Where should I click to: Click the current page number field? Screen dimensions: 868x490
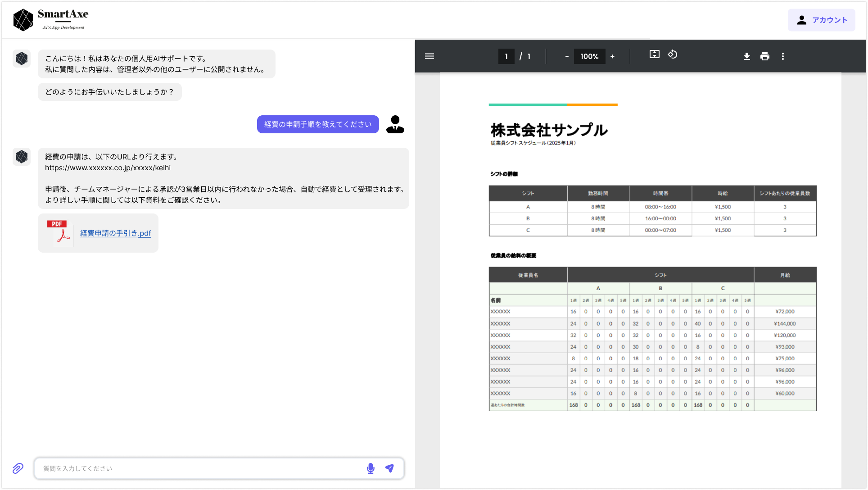pos(506,56)
